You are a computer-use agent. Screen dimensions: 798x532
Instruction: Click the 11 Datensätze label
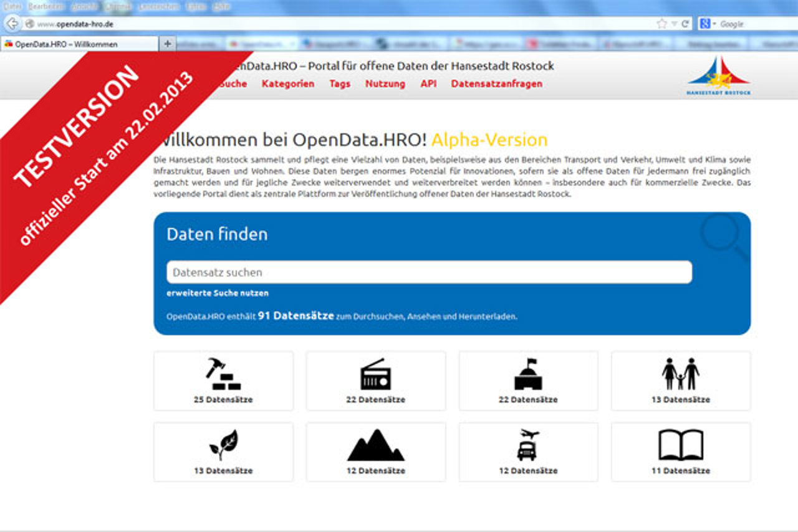pyautogui.click(x=681, y=470)
